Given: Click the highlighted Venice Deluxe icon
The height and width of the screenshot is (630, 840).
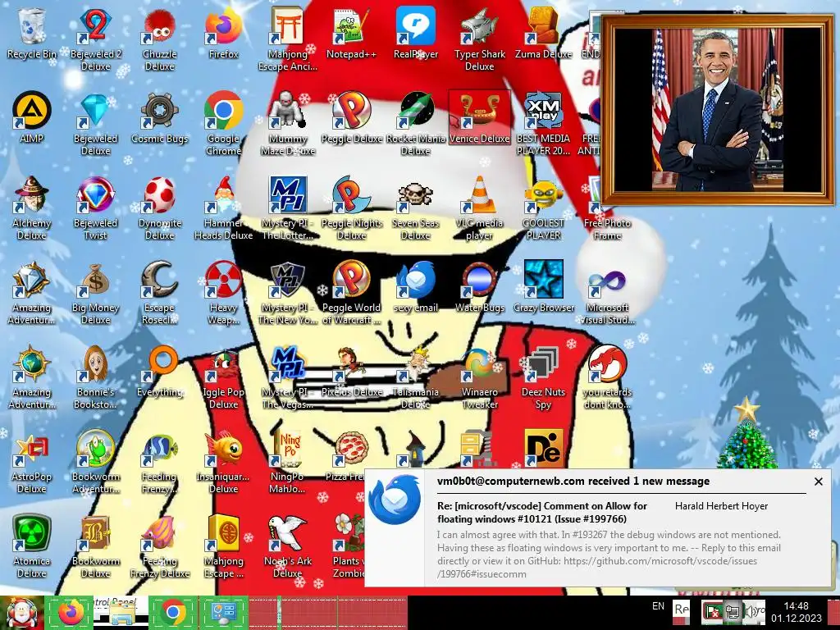Looking at the screenshot, I should [x=479, y=118].
